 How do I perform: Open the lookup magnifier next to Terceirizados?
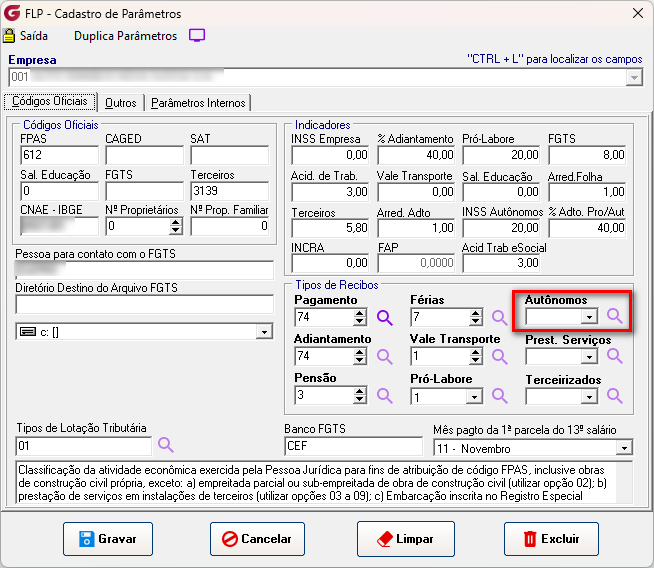(x=614, y=395)
